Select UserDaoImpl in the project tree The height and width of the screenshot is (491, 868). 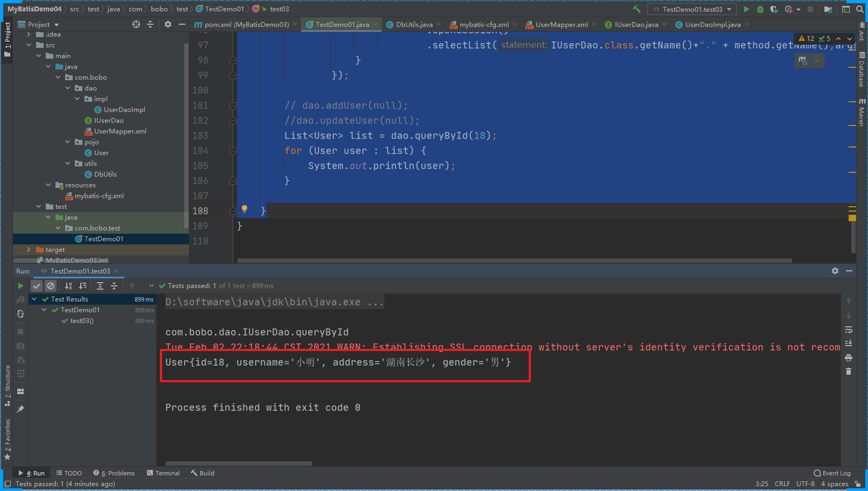pos(124,110)
